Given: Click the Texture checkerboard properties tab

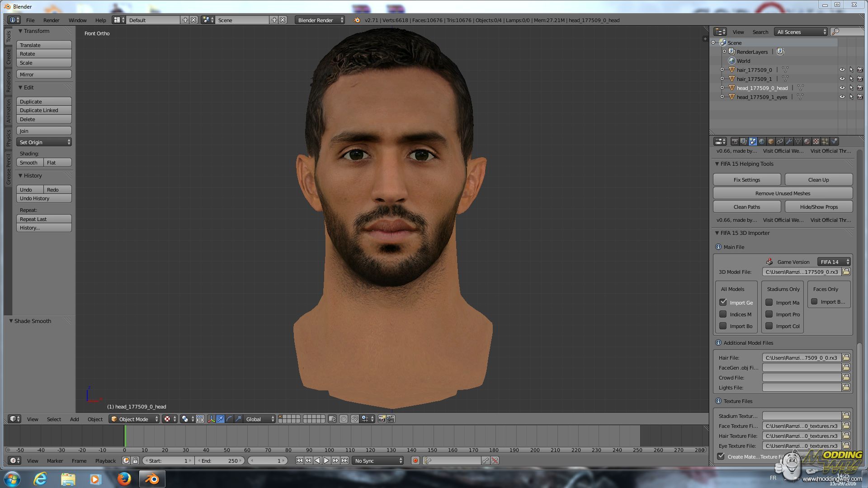Looking at the screenshot, I should 816,141.
